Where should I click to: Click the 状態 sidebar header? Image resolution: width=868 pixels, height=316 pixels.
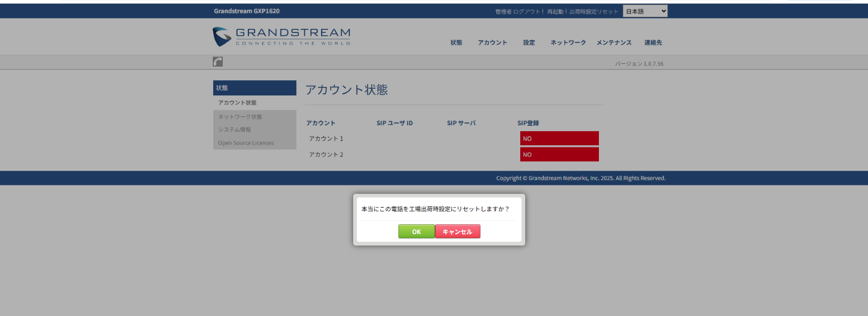(x=254, y=88)
